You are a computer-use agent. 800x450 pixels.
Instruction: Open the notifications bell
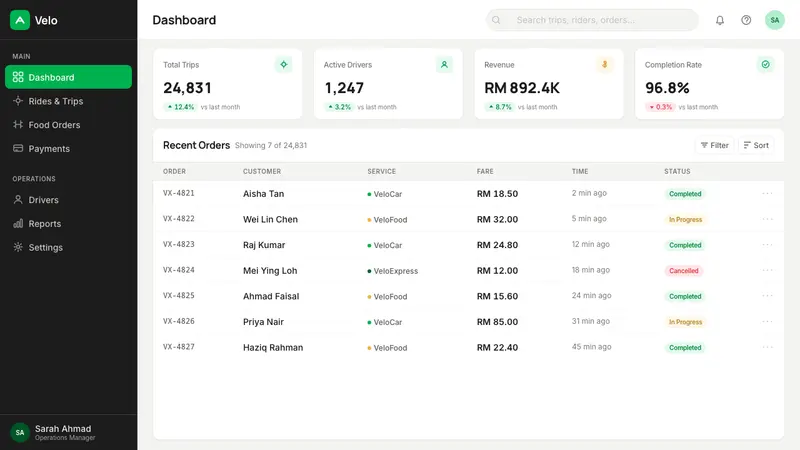coord(719,20)
